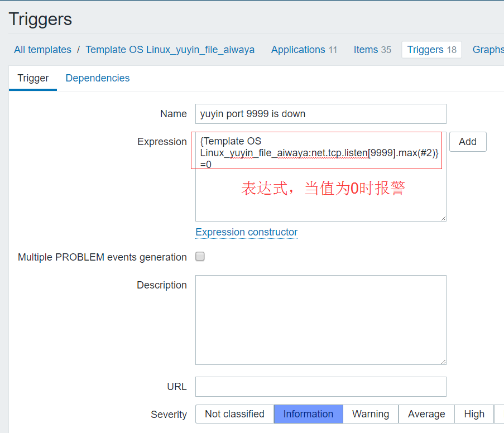Set severity to Not classified
Screen dimensions: 504x433
pyautogui.click(x=234, y=414)
